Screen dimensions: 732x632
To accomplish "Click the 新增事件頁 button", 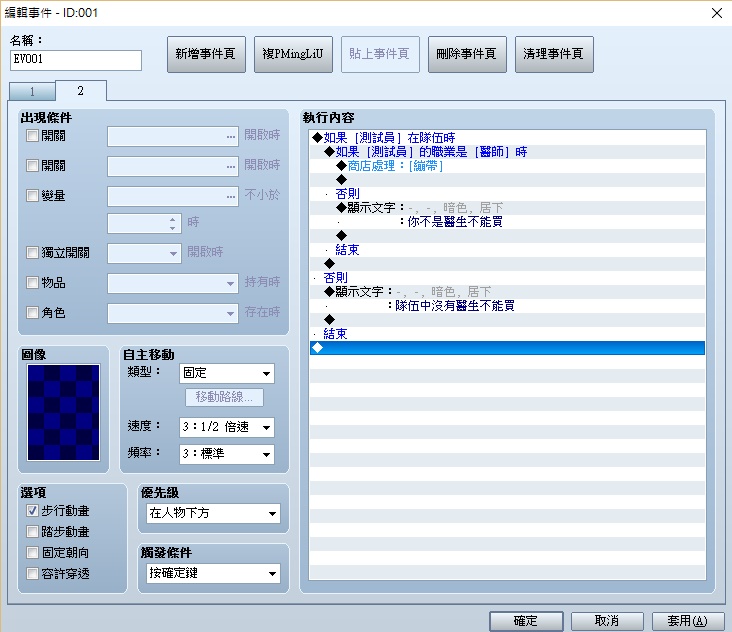I will [x=206, y=54].
